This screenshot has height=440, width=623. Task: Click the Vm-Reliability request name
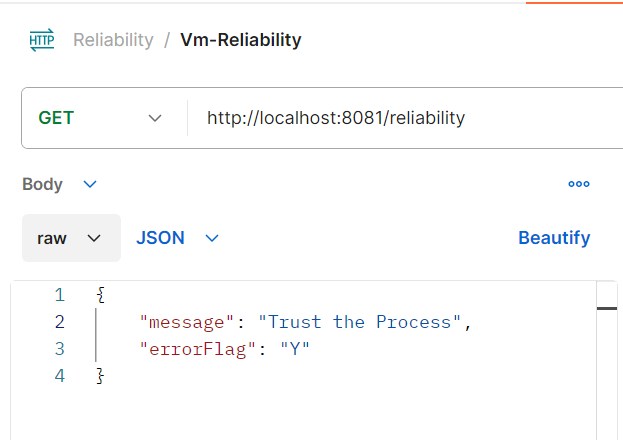tap(240, 40)
